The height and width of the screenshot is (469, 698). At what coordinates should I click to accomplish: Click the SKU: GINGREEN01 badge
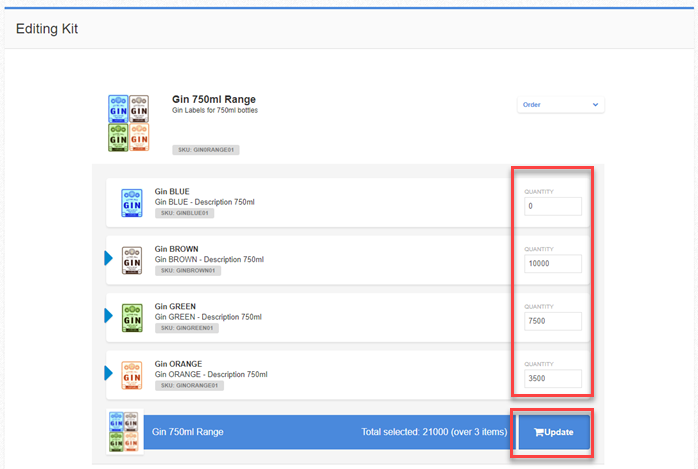(x=187, y=328)
